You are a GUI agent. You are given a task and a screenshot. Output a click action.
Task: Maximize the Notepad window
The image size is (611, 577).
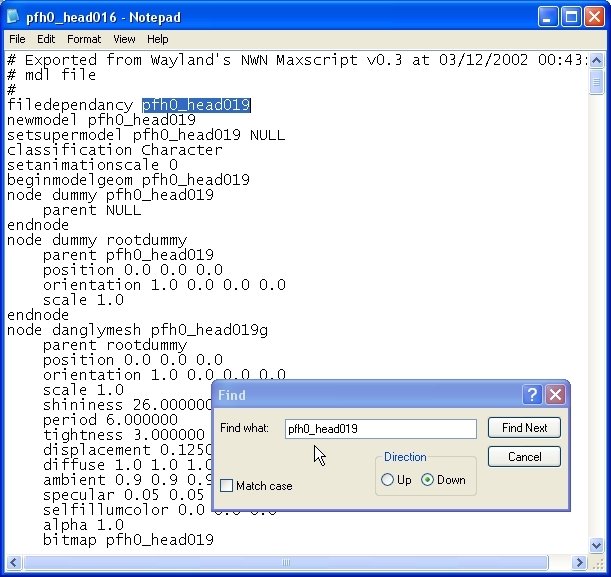point(571,17)
